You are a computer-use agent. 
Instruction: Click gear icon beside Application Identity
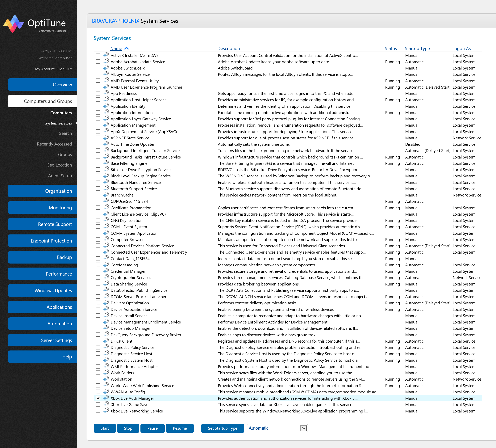(x=106, y=106)
